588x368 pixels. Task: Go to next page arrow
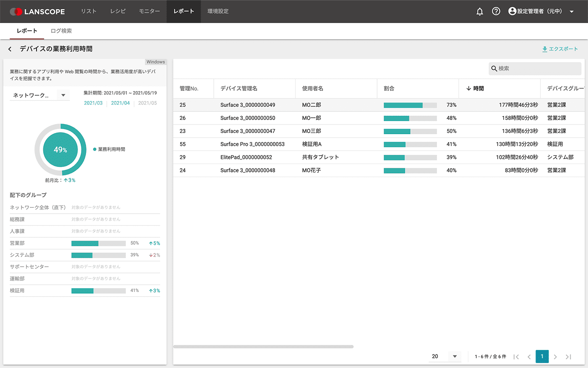coord(555,357)
